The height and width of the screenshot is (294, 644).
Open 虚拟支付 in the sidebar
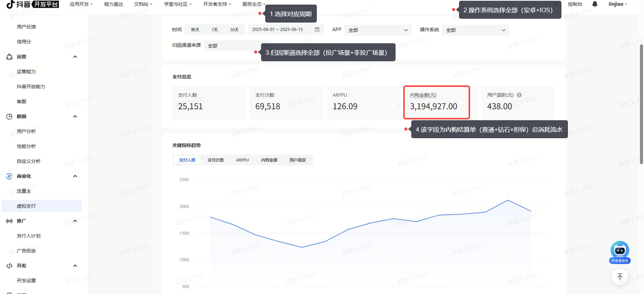pos(26,206)
